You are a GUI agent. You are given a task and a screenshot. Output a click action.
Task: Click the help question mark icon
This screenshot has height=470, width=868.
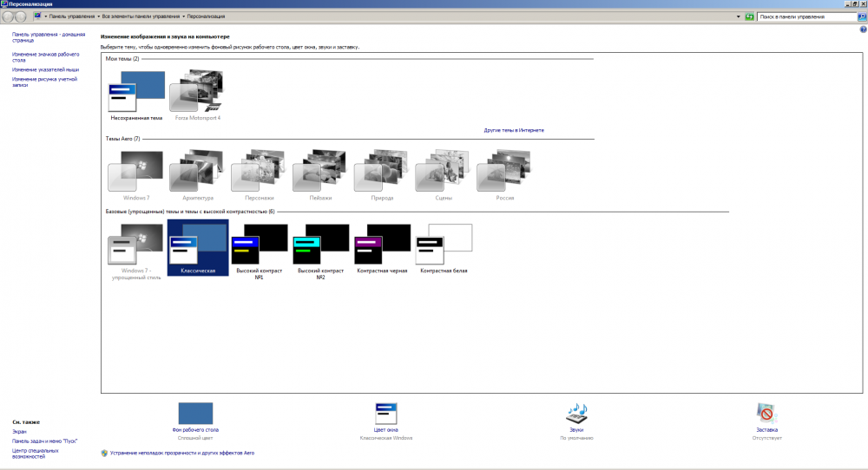[x=862, y=29]
